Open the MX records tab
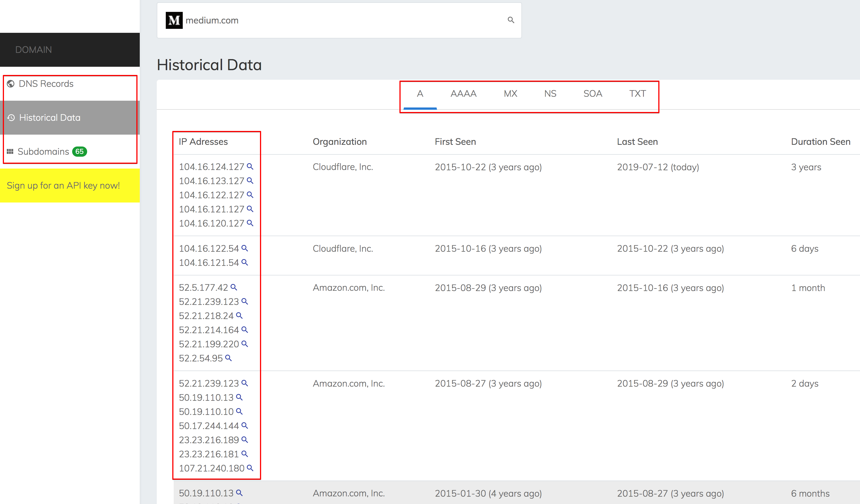Image resolution: width=860 pixels, height=504 pixels. pos(510,94)
